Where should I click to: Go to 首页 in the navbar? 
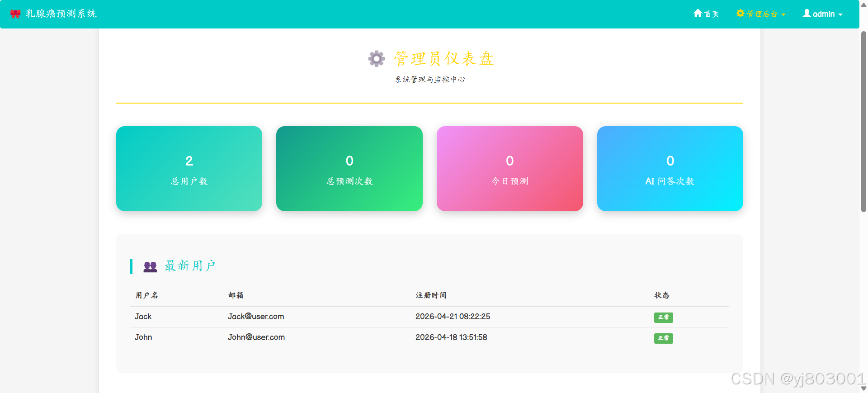[x=706, y=14]
